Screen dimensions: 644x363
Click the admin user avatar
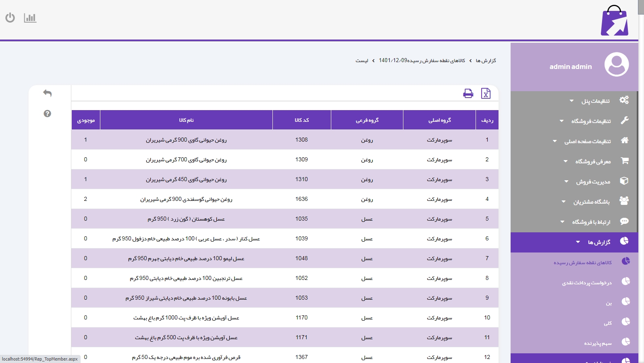pyautogui.click(x=617, y=64)
